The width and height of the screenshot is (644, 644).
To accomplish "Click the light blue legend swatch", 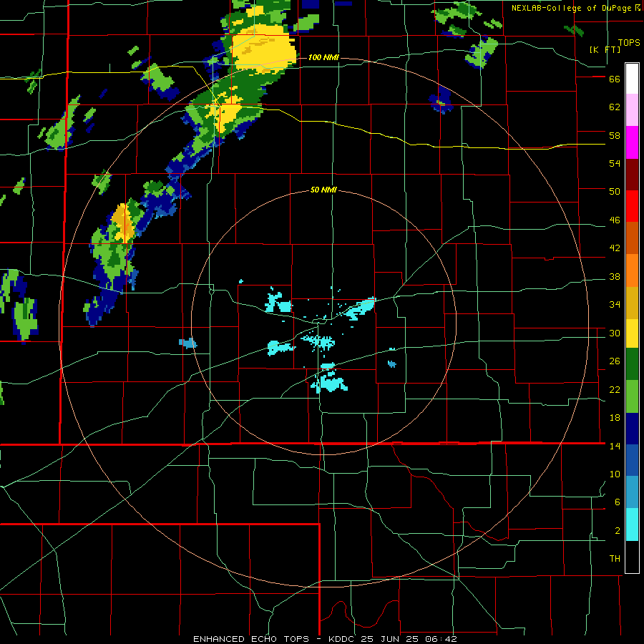I will (632, 492).
